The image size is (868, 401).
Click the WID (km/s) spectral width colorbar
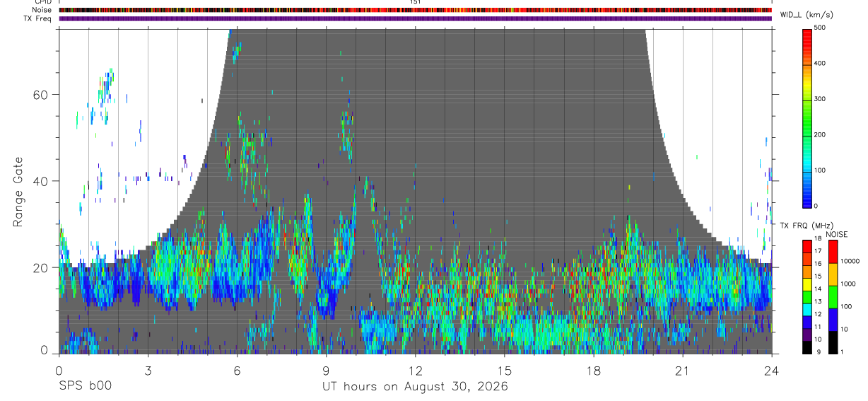click(x=808, y=118)
